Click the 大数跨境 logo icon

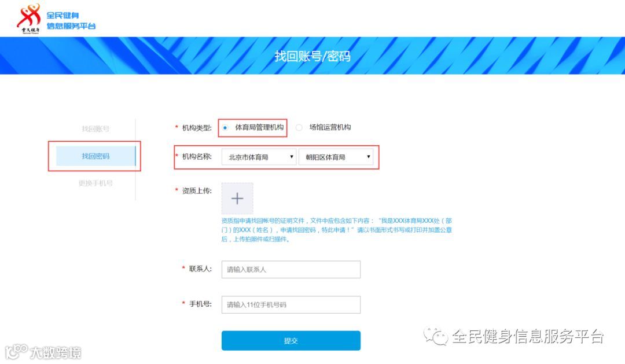(16, 351)
